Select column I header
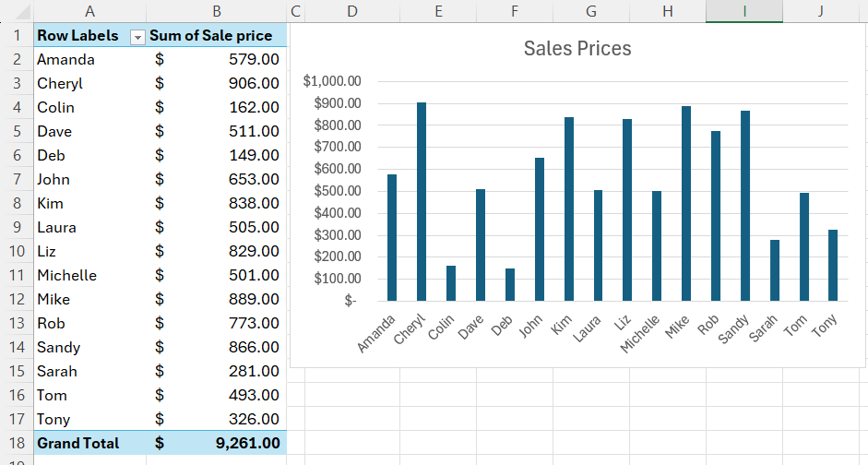This screenshot has height=465, width=868. tap(743, 11)
